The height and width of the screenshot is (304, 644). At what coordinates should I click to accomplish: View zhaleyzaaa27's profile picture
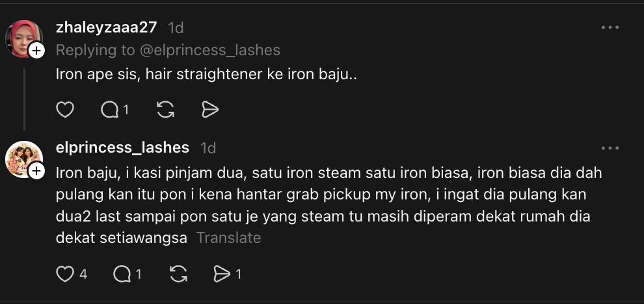coord(23,38)
